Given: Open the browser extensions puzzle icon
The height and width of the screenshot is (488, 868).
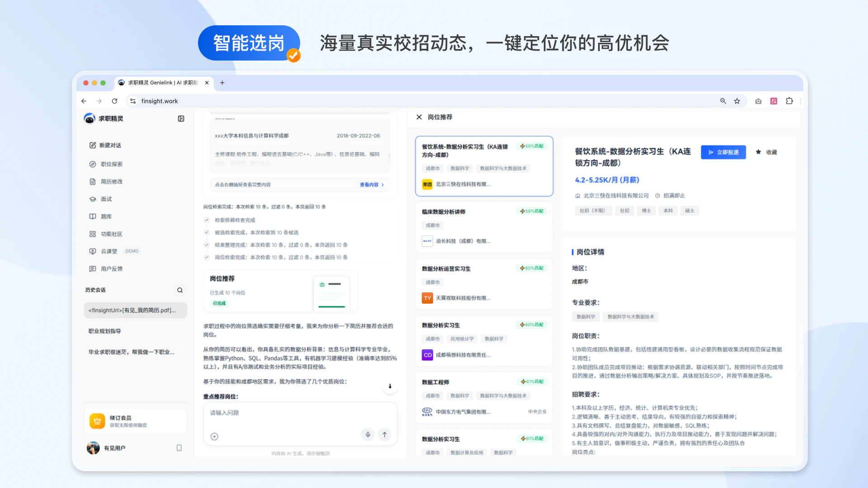Looking at the screenshot, I should [x=789, y=101].
